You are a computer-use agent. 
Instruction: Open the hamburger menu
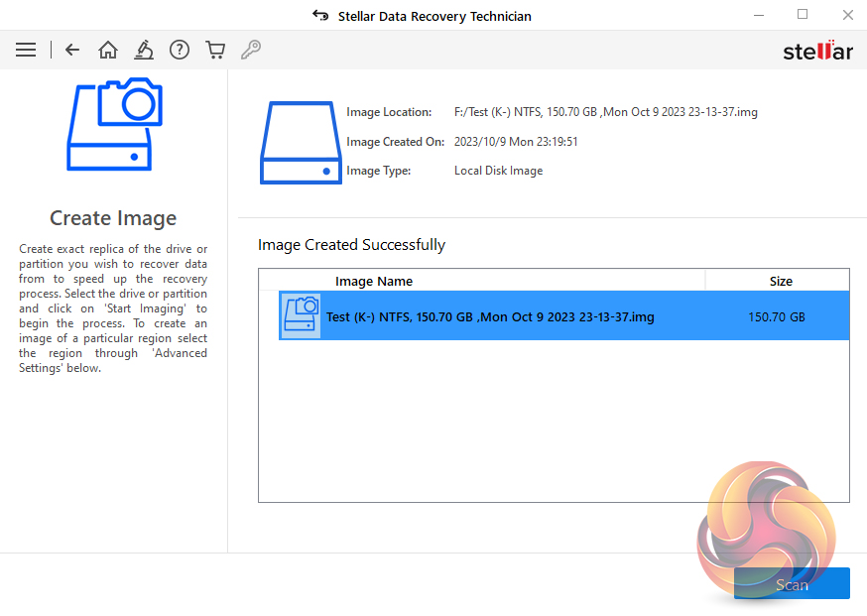click(x=26, y=50)
